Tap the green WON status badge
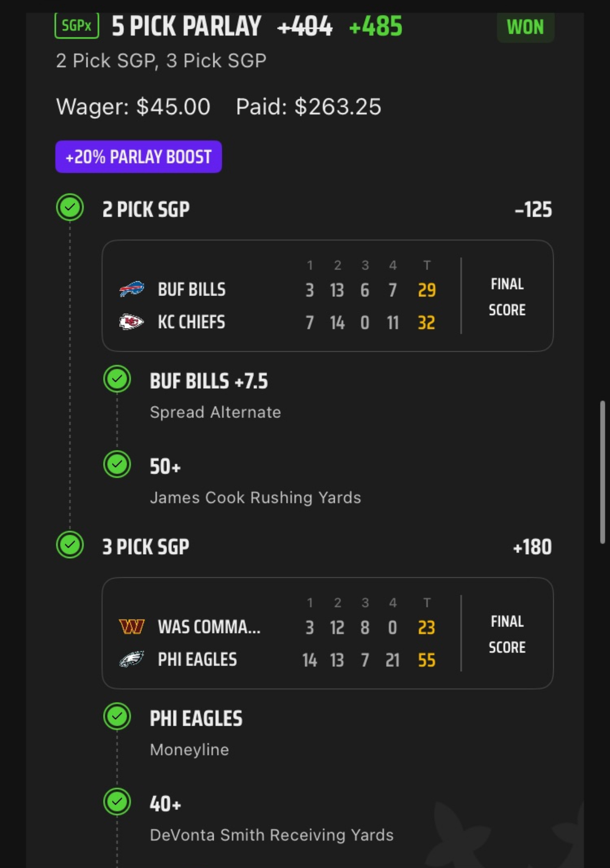Image resolution: width=610 pixels, height=868 pixels. 525,27
